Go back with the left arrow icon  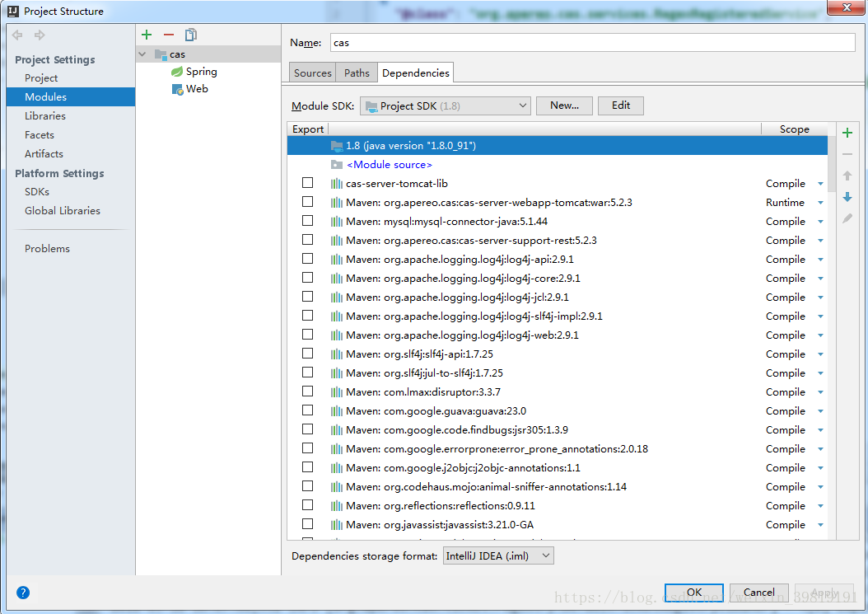(18, 35)
